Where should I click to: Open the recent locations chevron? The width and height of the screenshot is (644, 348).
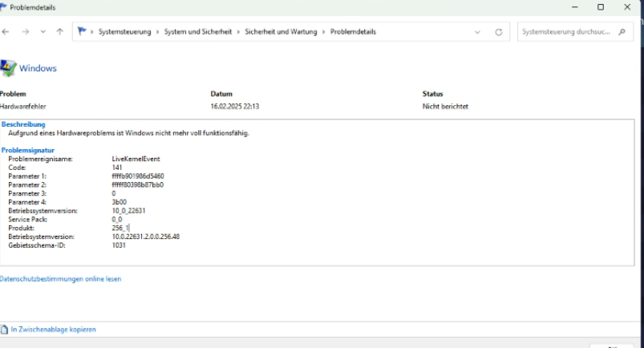(43, 31)
